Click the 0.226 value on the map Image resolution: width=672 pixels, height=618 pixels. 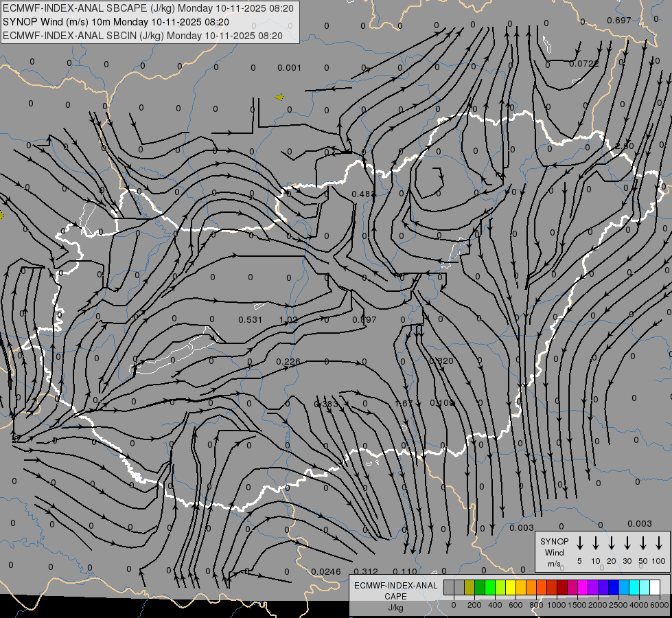pos(288,362)
